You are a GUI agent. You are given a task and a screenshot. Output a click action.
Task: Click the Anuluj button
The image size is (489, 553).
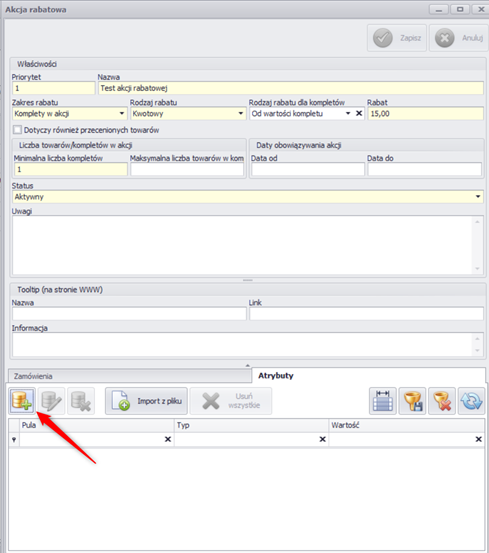point(459,38)
